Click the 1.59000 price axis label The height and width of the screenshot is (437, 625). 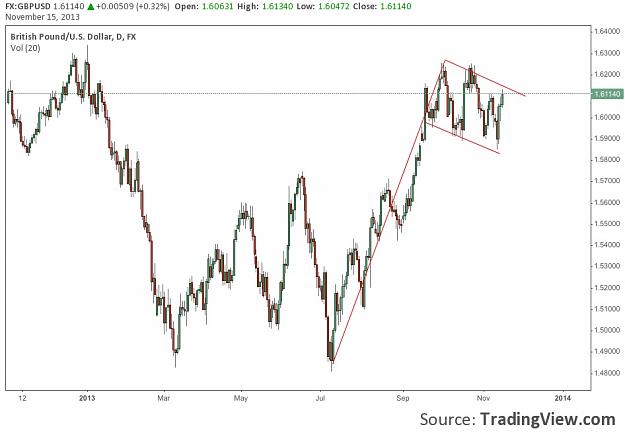click(x=607, y=138)
